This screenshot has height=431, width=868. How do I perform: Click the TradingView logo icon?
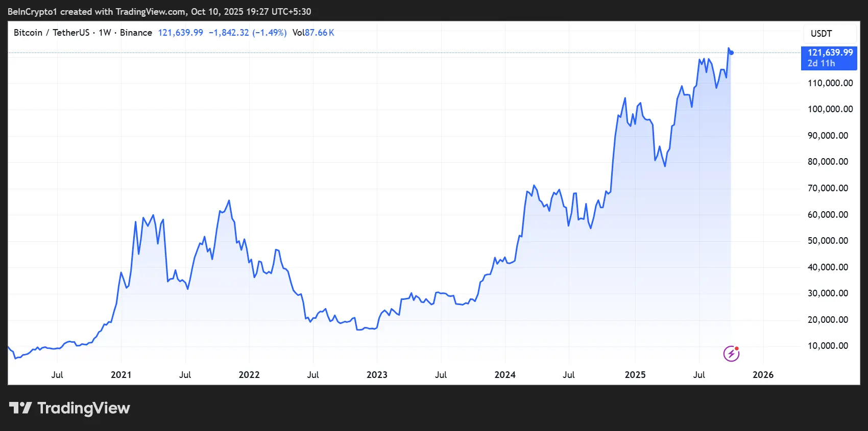[x=20, y=408]
